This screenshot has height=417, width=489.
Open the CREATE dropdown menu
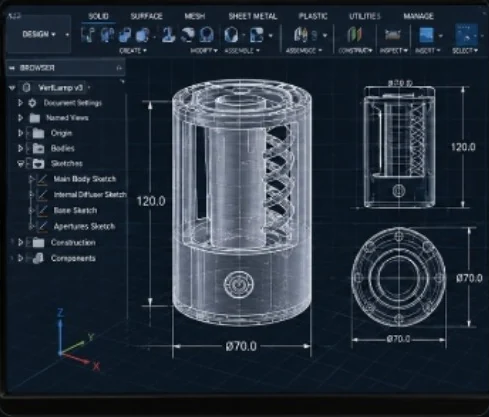pos(133,51)
